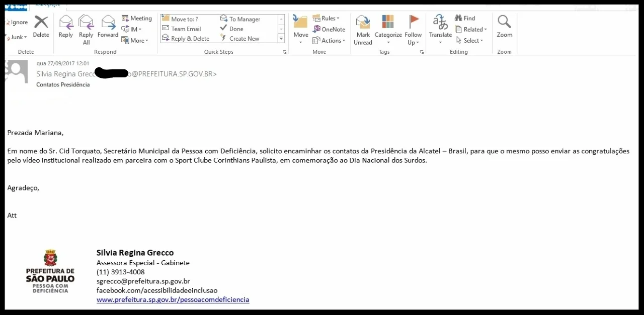This screenshot has width=644, height=315.
Task: Click the Prefeitura de São Paulo logo
Action: click(50, 271)
